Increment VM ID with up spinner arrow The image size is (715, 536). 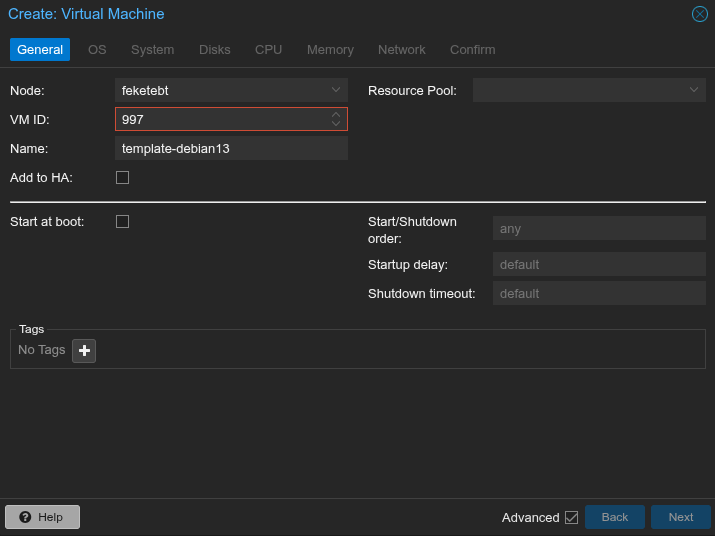336,115
